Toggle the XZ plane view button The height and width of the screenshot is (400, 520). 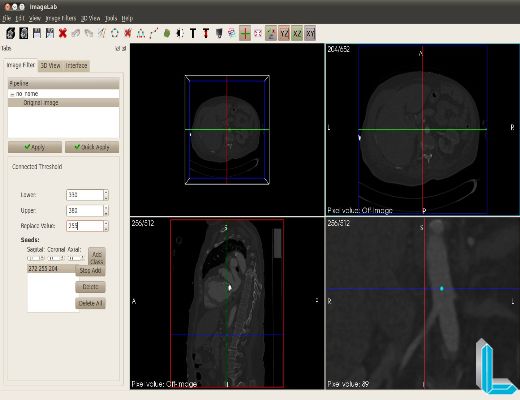pyautogui.click(x=297, y=33)
